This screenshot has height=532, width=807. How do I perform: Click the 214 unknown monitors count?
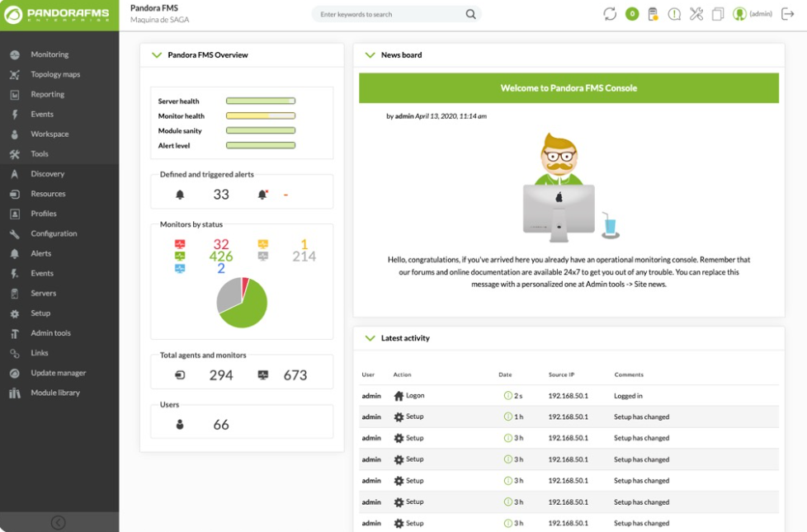304,257
